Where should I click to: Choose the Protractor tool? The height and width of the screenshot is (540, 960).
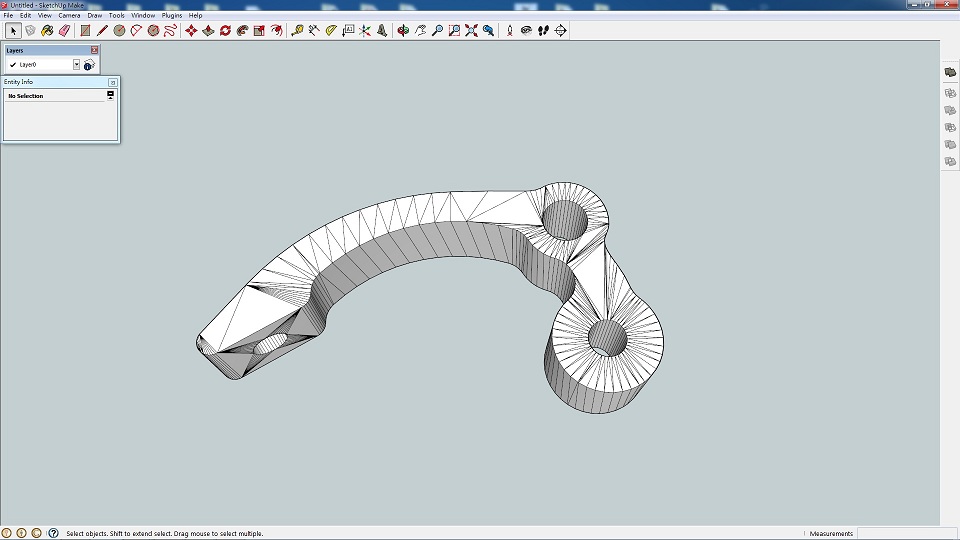(x=331, y=31)
